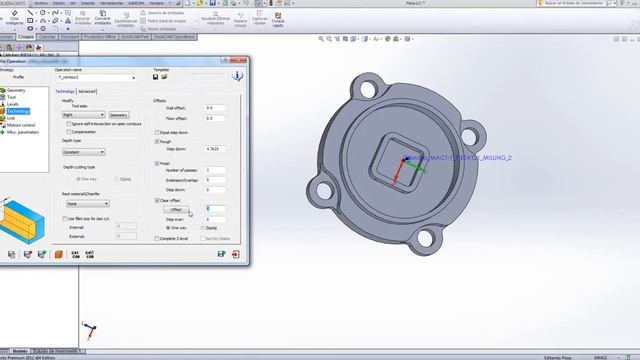The width and height of the screenshot is (640, 360).
Task: Select the Circle sketch tool
Action: tap(42, 13)
